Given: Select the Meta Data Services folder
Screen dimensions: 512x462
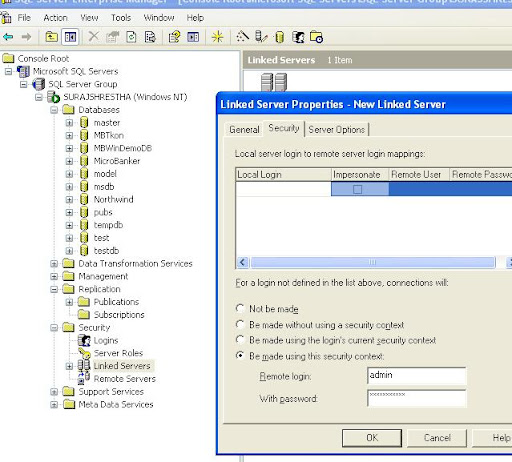Looking at the screenshot, I should tap(116, 405).
